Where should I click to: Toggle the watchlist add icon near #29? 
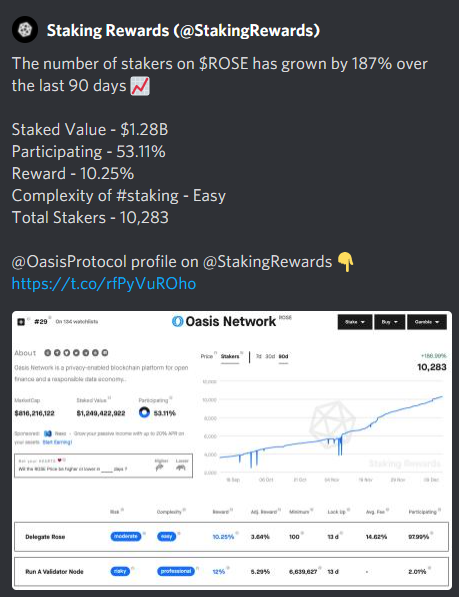[21, 322]
